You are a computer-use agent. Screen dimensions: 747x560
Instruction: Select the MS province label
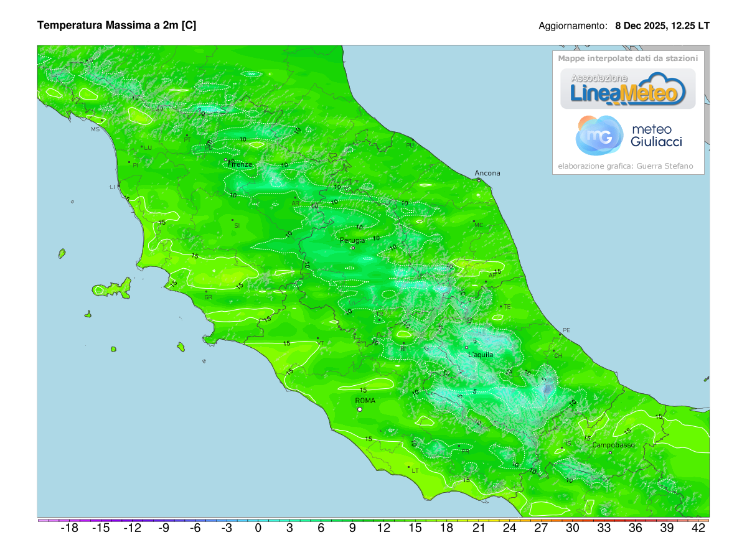coord(95,129)
